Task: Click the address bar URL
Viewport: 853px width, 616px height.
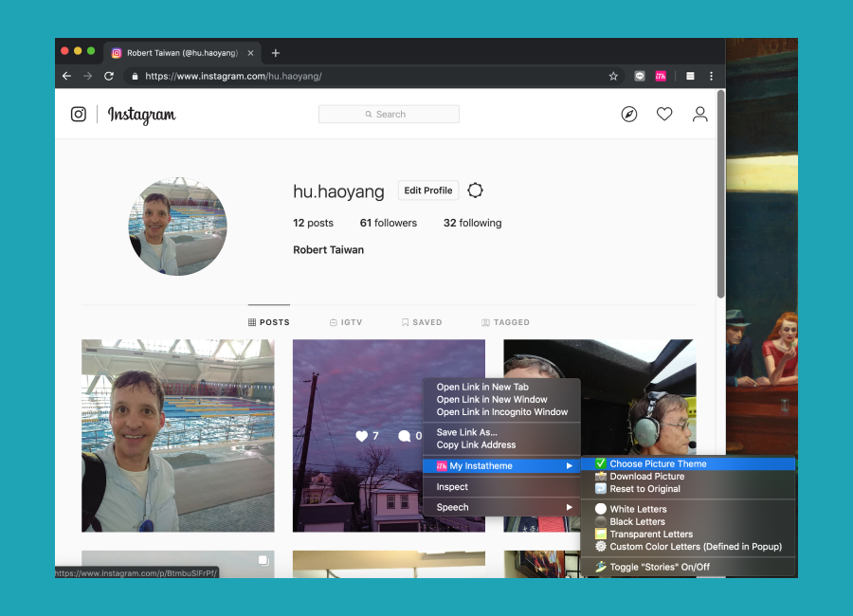Action: coord(233,76)
